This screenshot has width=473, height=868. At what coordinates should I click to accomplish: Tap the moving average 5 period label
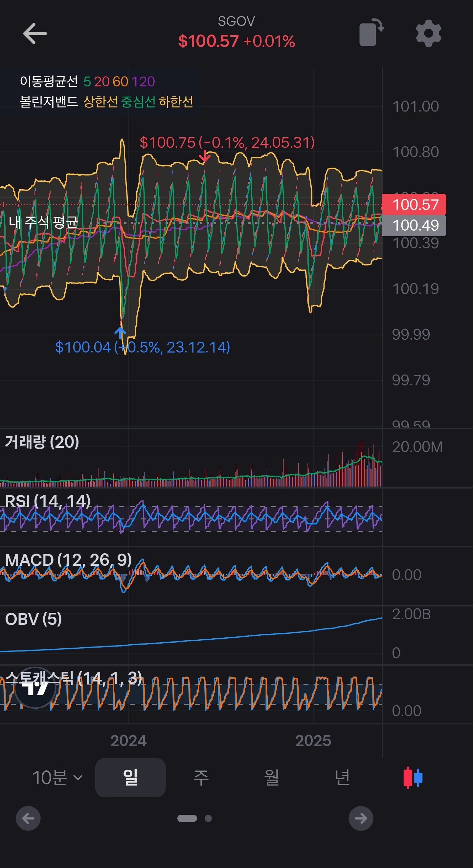tap(87, 81)
